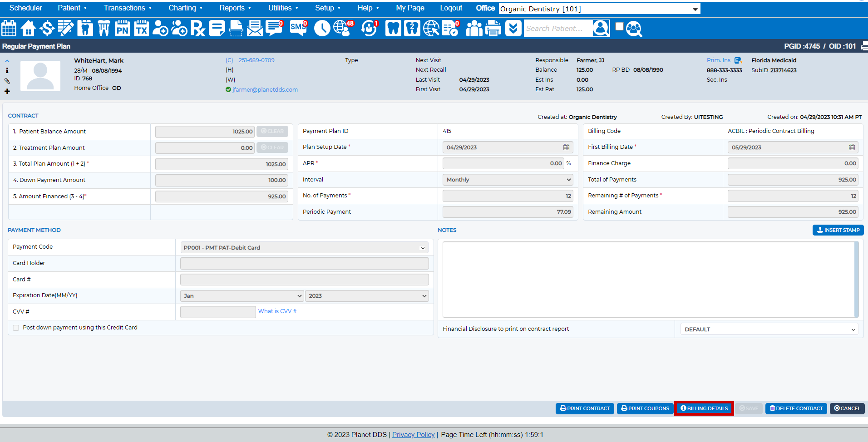Click the printer icon in toolbar
This screenshot has width=868, height=442.
click(493, 28)
